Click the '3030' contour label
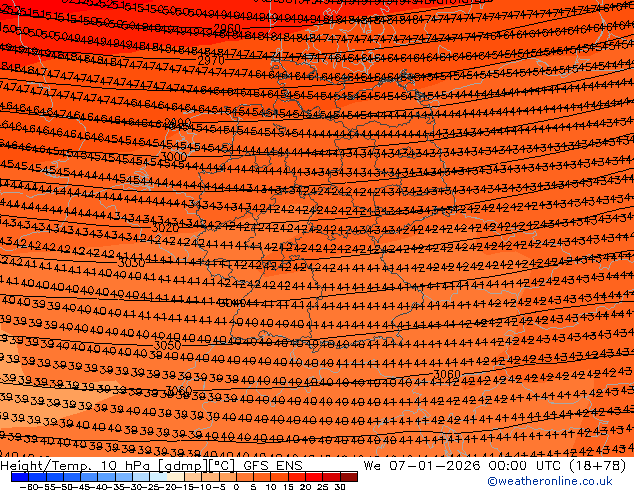 tap(131, 263)
